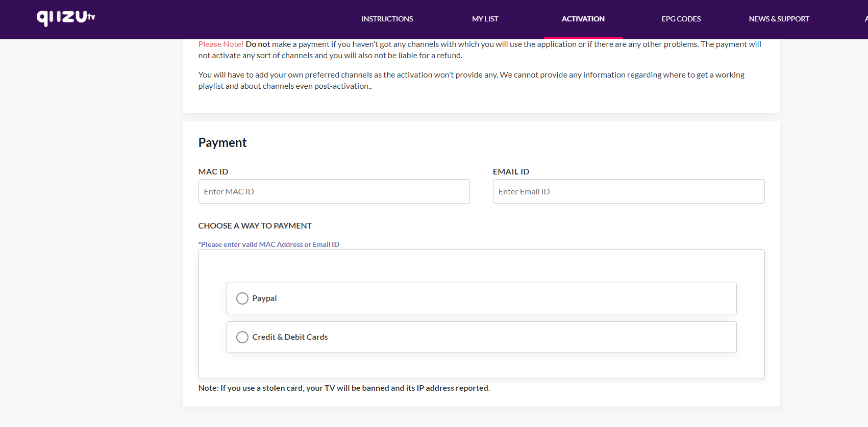This screenshot has height=427, width=868.
Task: Click the 'Credit & Debit Cards' label text
Action: point(290,337)
